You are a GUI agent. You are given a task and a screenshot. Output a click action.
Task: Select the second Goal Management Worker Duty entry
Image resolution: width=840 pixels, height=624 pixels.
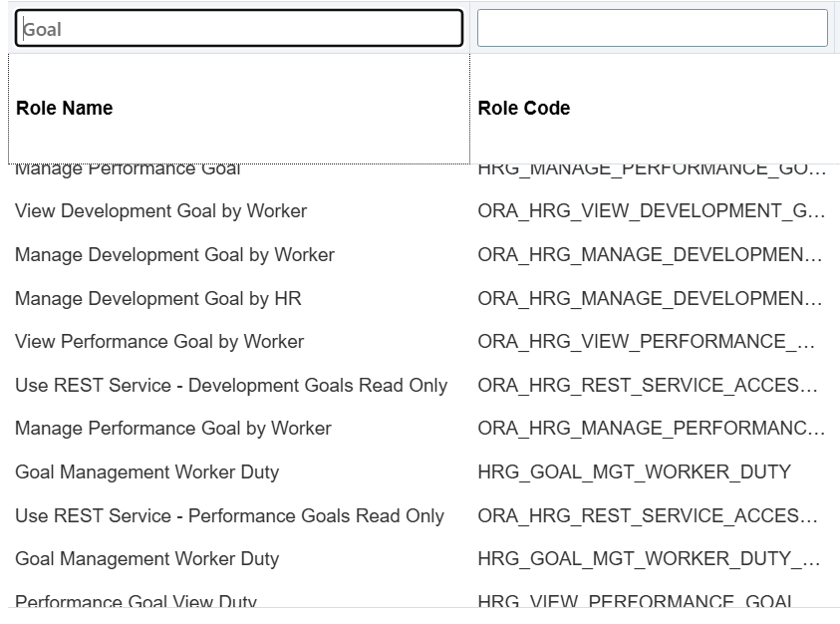(147, 559)
